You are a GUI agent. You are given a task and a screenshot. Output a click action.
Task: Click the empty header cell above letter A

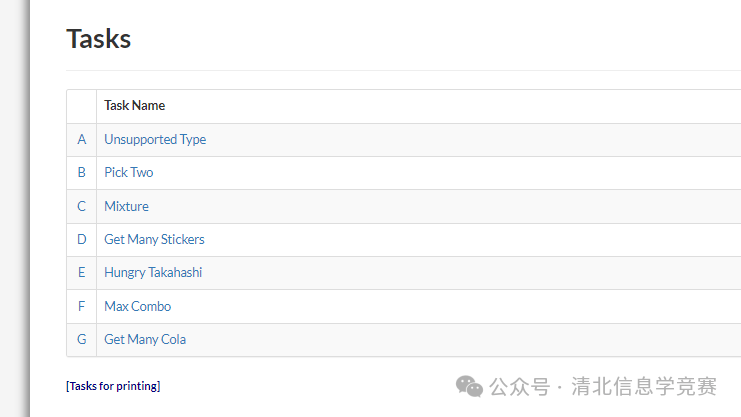pyautogui.click(x=82, y=106)
